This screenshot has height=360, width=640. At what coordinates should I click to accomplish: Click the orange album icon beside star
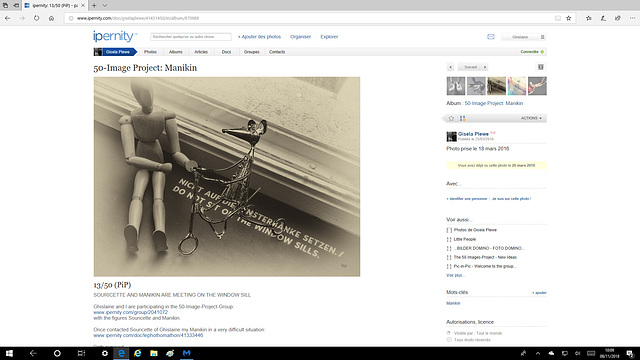pos(462,118)
